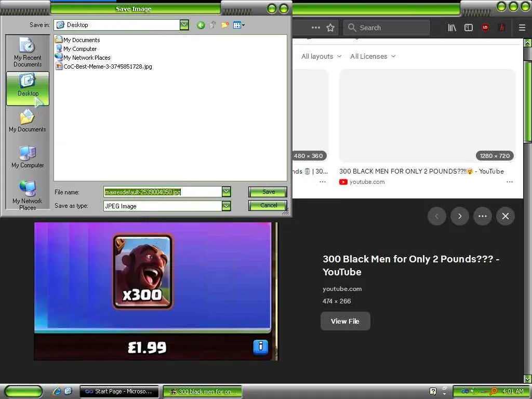
Task: Click the help question mark tray icon
Action: (433, 391)
